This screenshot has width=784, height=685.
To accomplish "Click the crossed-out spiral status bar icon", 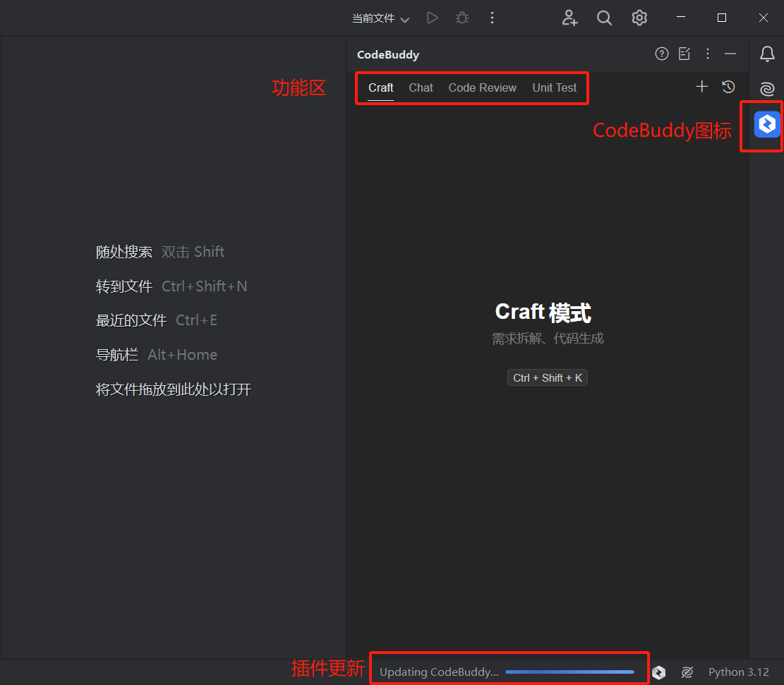I will [x=687, y=672].
